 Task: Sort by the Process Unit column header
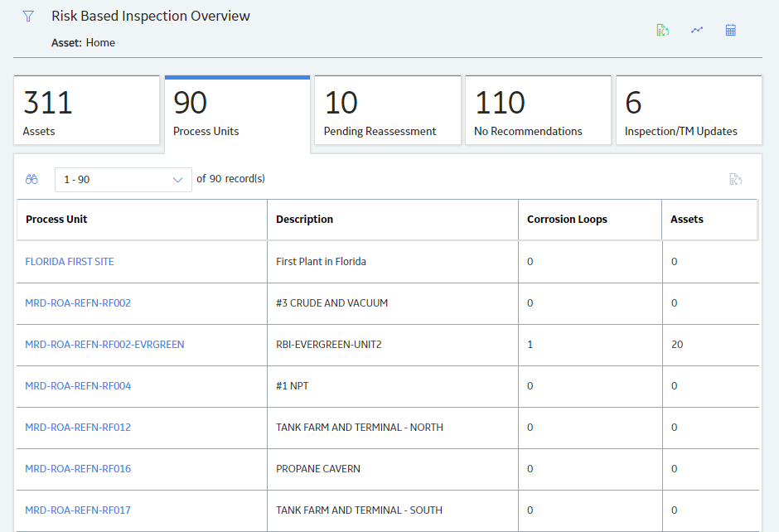tap(142, 220)
